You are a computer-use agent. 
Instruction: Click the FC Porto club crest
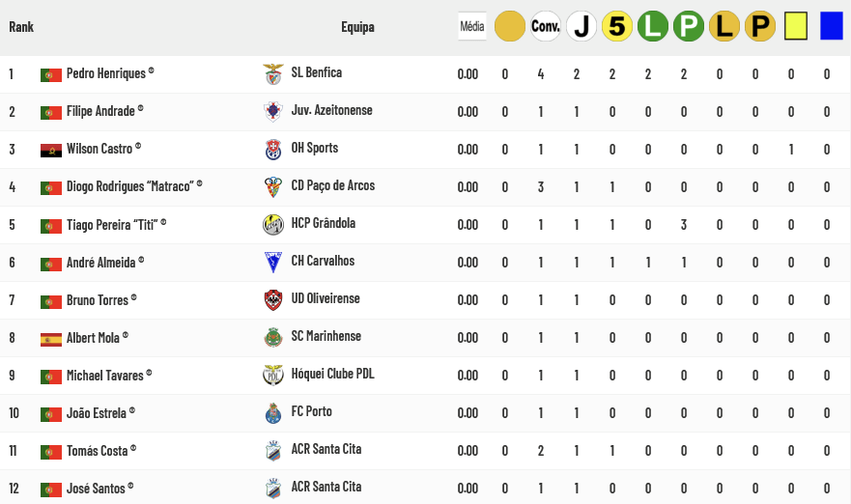click(x=273, y=413)
